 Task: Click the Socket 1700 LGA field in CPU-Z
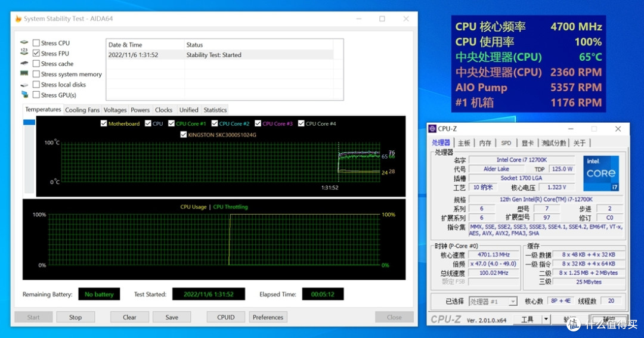(x=522, y=178)
